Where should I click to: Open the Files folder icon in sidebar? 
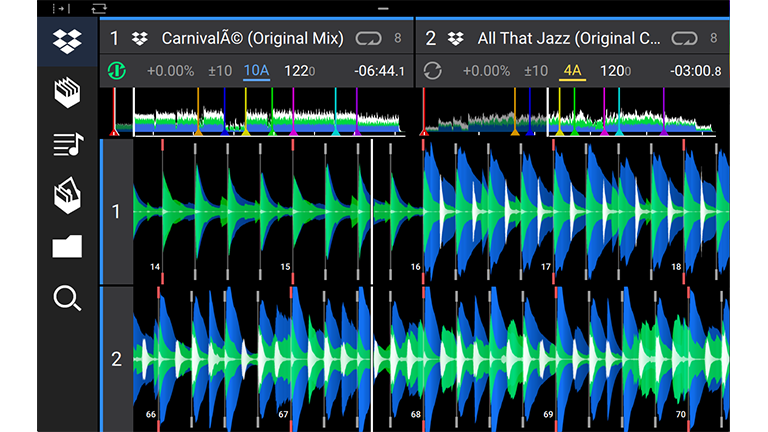pyautogui.click(x=67, y=247)
